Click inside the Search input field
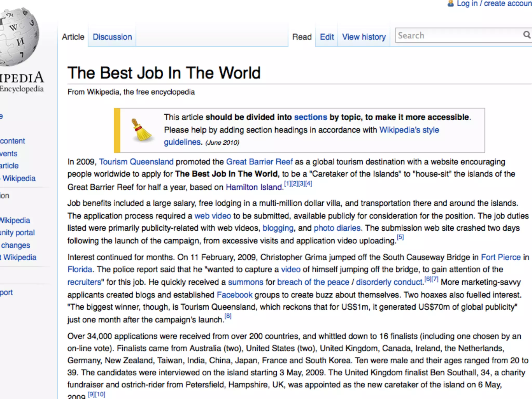This screenshot has height=399, width=532. point(457,35)
